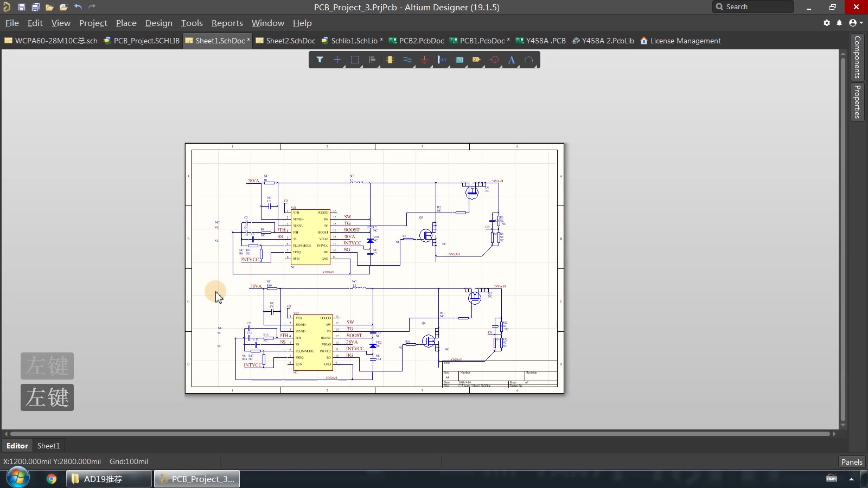This screenshot has height=488, width=868.
Task: Click the Save icon in title bar
Action: (x=22, y=7)
